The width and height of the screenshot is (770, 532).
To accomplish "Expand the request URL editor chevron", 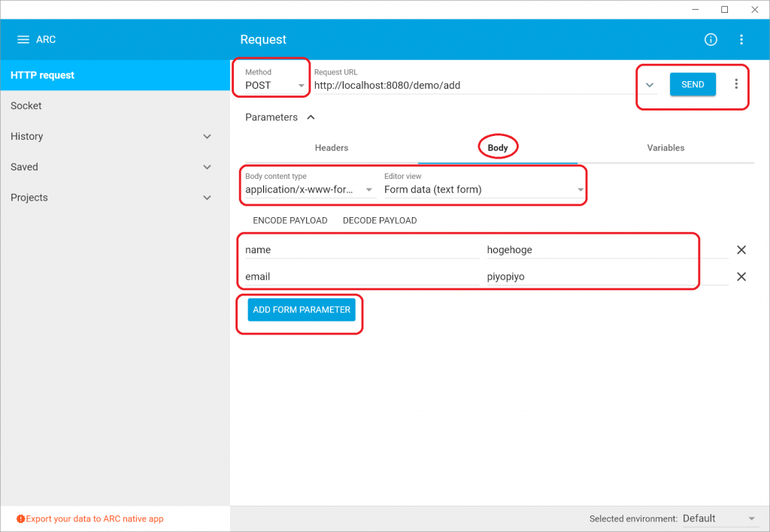I will (x=650, y=85).
